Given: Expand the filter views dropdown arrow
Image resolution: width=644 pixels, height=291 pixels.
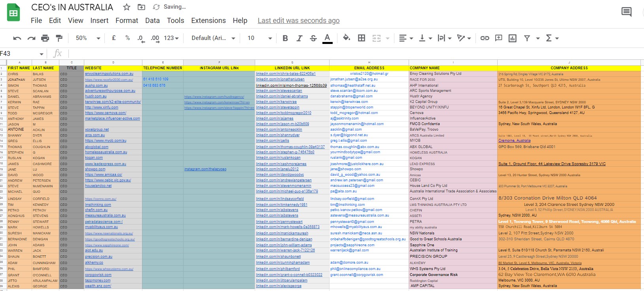Looking at the screenshot, I should click(x=538, y=38).
